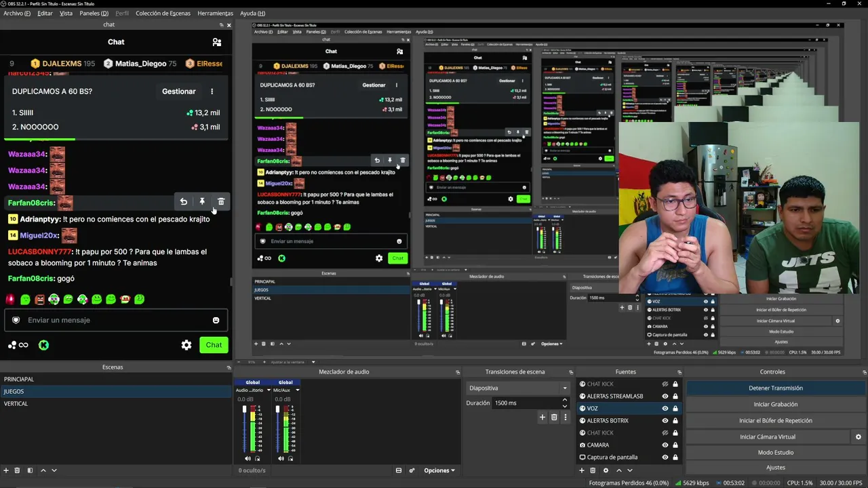Move the selected source down
Image resolution: width=868 pixels, height=488 pixels.
pos(630,470)
